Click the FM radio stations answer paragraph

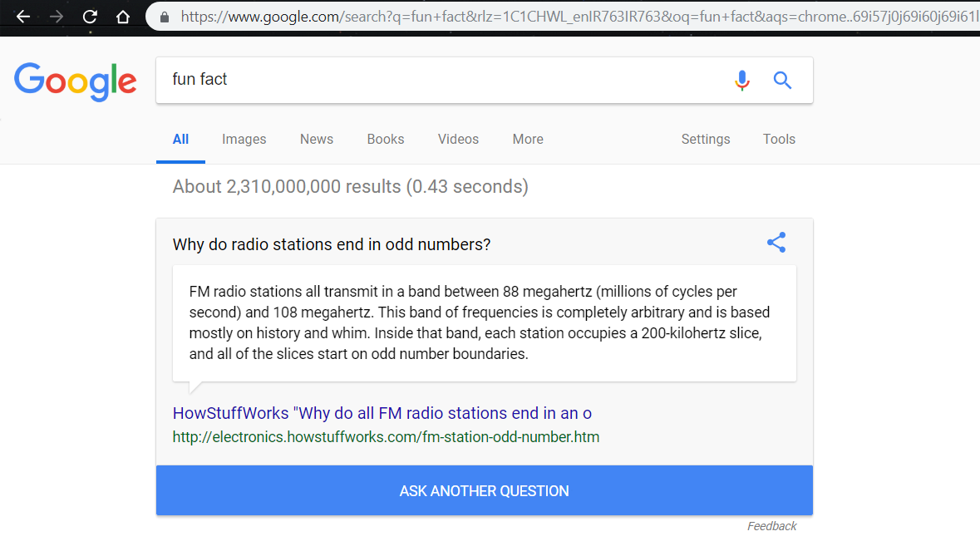click(480, 322)
